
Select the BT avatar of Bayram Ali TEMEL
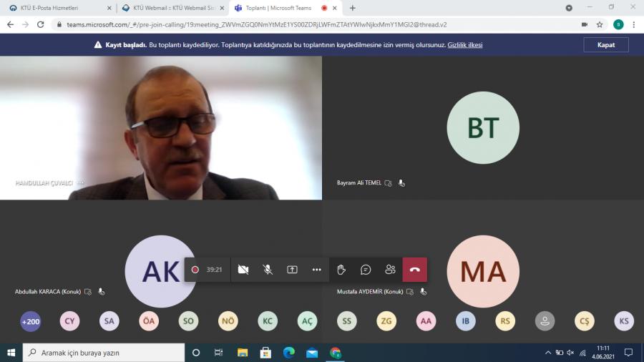coord(483,127)
